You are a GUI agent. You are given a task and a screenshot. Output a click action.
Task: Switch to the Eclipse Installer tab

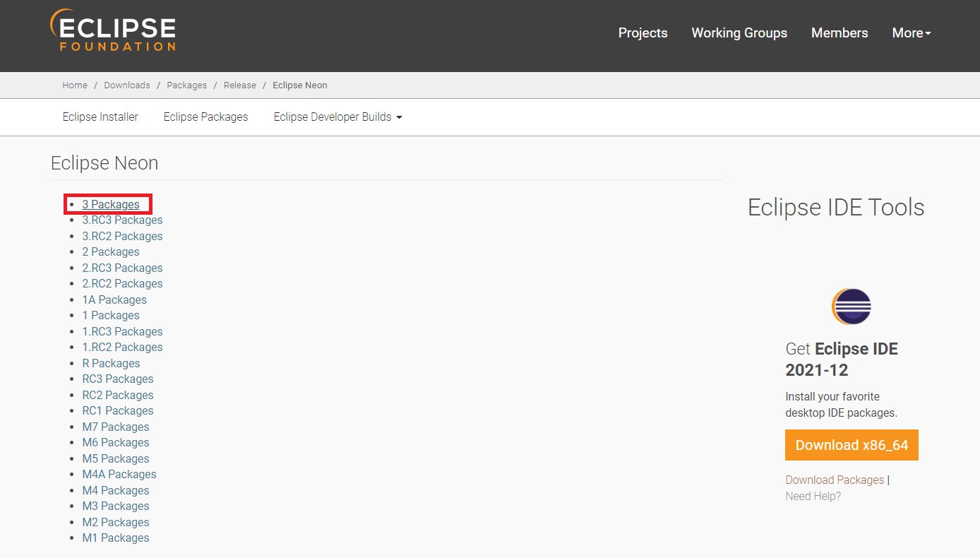pos(100,117)
